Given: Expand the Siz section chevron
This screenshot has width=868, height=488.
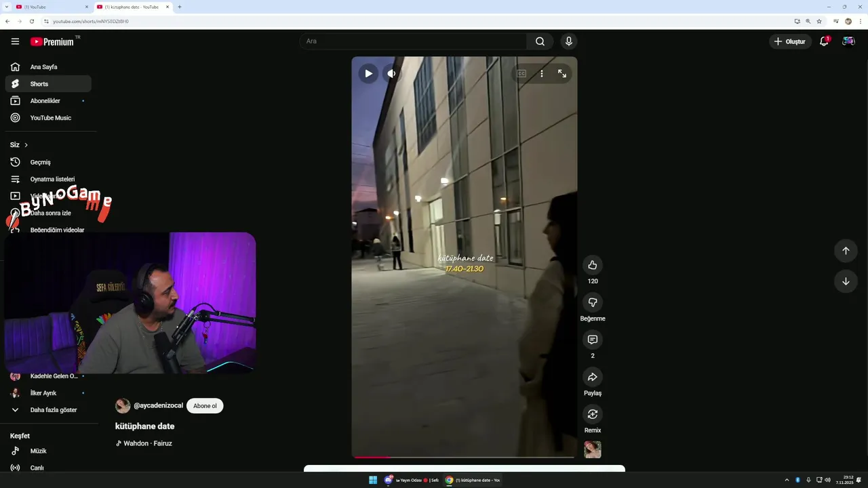Looking at the screenshot, I should coord(26,145).
